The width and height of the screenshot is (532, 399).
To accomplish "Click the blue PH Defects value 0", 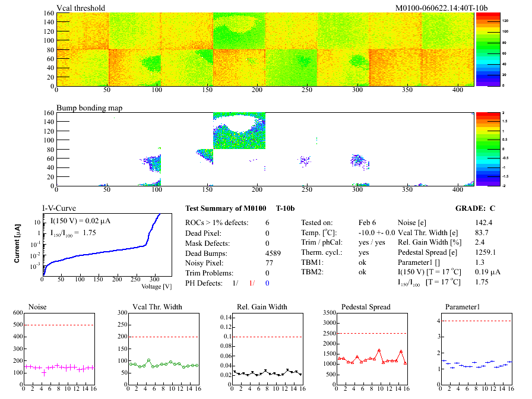I will tap(267, 283).
